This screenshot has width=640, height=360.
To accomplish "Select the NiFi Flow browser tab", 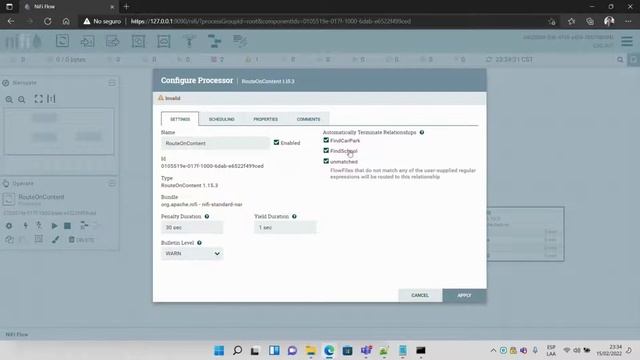I will point(69,7).
